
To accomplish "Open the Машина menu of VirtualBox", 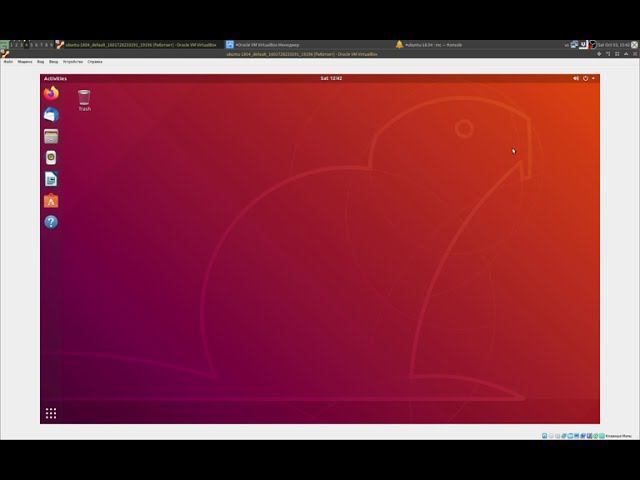I will coord(24,62).
